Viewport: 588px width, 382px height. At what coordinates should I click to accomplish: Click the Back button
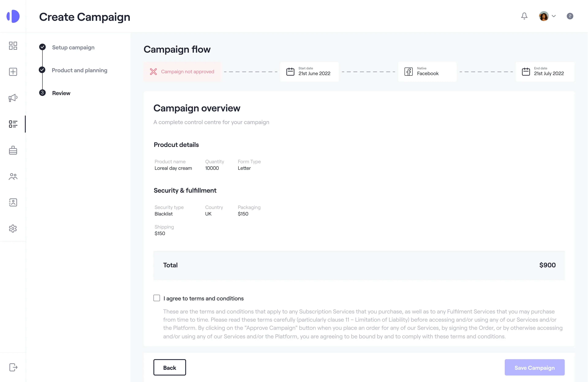click(x=170, y=367)
